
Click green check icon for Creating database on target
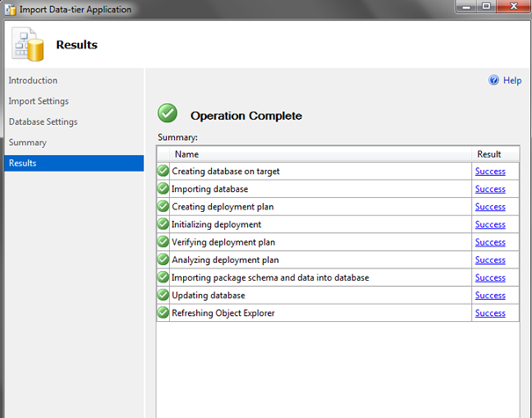(x=164, y=171)
